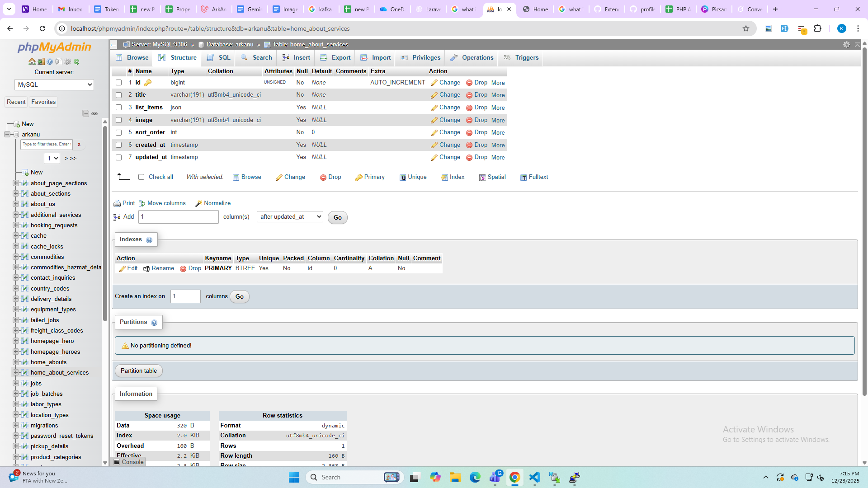Enable the Check all checkbox
Viewport: 868px width, 488px height.
coord(142,177)
